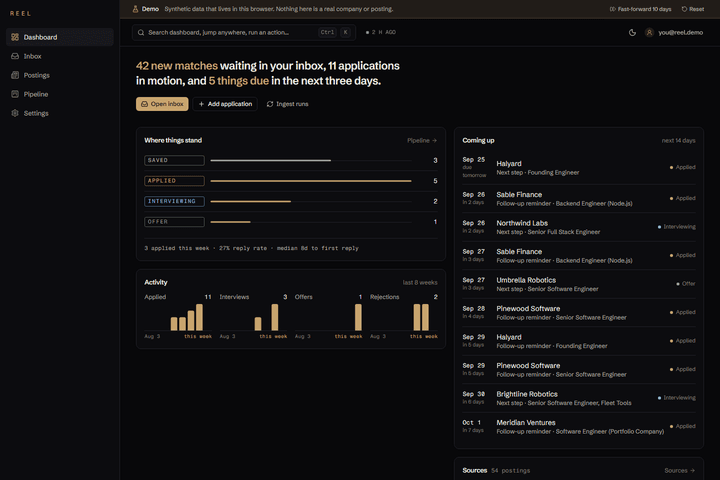Follow the Sources arrow link
The height and width of the screenshot is (480, 720).
[x=680, y=470]
